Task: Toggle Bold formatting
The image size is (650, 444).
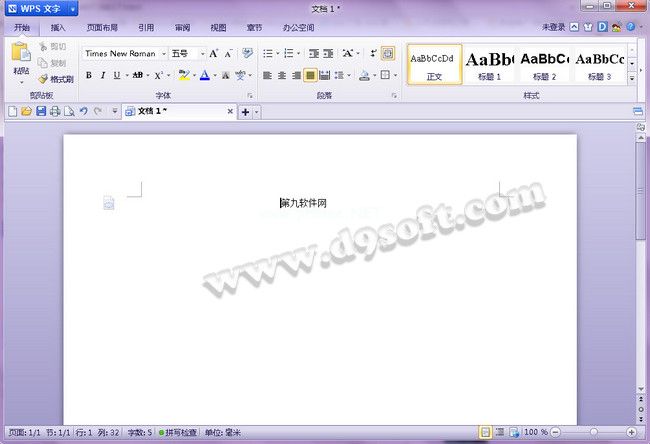Action: (x=88, y=75)
